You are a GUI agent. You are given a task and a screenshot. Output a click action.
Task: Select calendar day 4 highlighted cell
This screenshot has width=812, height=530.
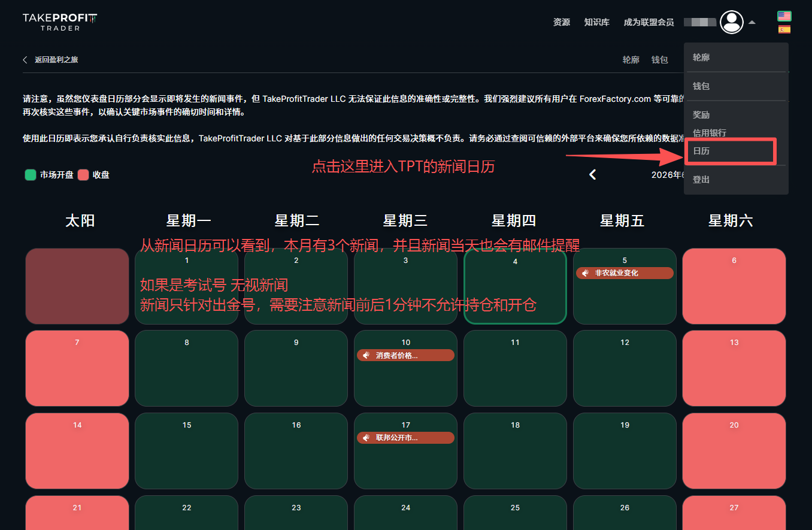[515, 286]
